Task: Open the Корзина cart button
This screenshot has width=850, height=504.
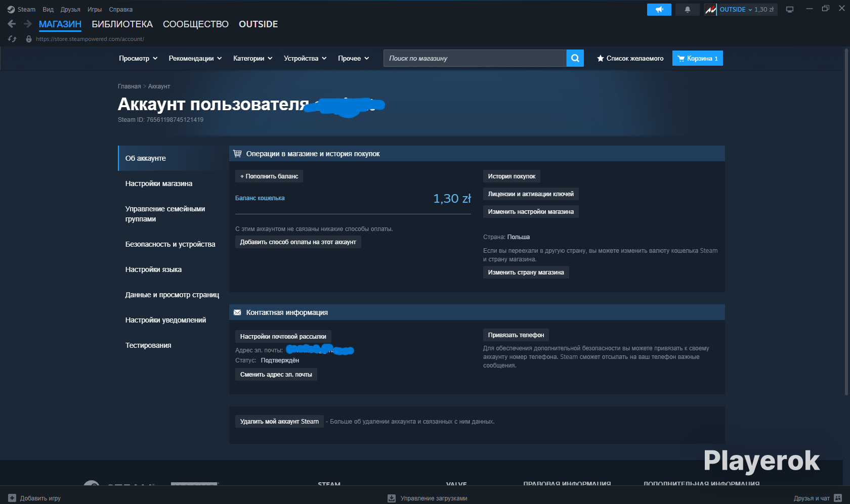Action: point(698,58)
